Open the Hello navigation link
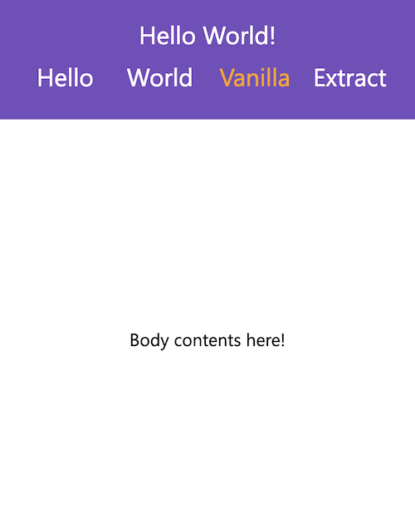 point(65,78)
